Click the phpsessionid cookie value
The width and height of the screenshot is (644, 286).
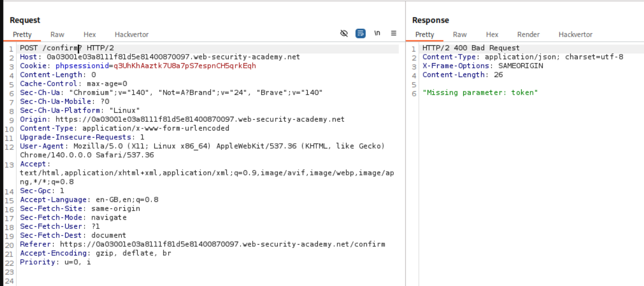tap(184, 66)
